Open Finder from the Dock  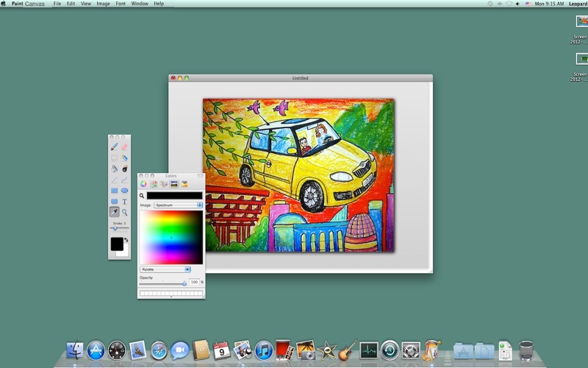pos(75,350)
